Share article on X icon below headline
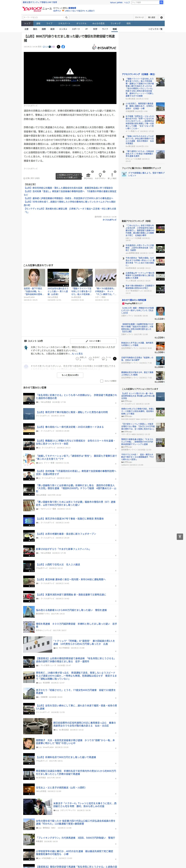The height and width of the screenshot is (868, 186). [58, 47]
